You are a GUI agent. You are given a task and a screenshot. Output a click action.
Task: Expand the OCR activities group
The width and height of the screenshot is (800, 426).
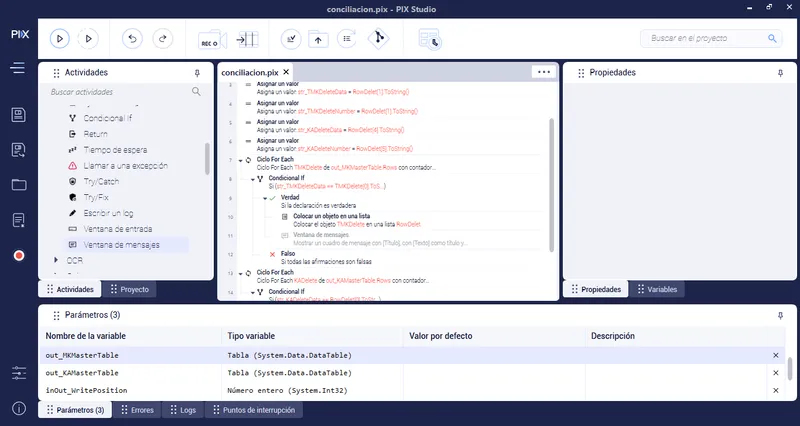tap(56, 260)
